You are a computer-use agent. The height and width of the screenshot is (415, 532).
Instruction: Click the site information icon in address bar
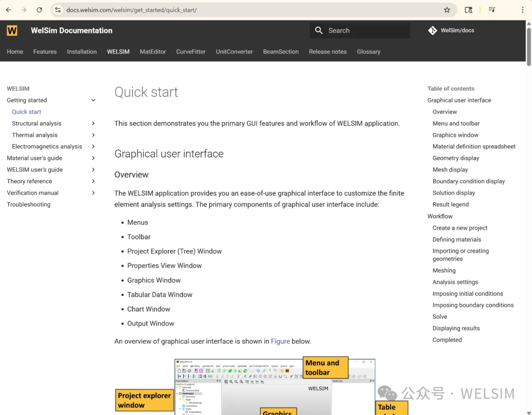(58, 10)
